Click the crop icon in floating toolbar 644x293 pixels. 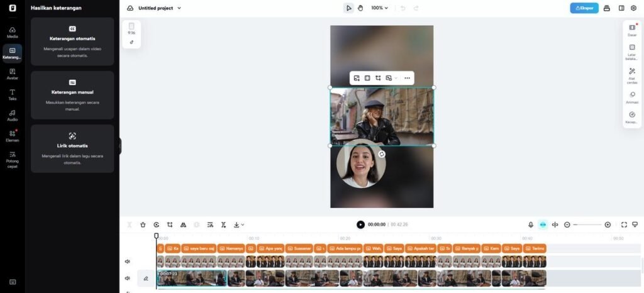(378, 78)
